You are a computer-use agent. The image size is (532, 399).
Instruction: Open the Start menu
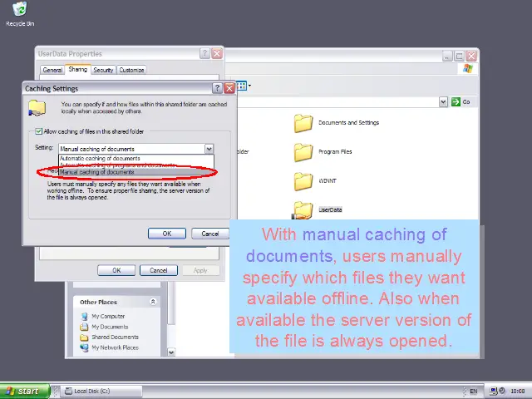(x=25, y=392)
